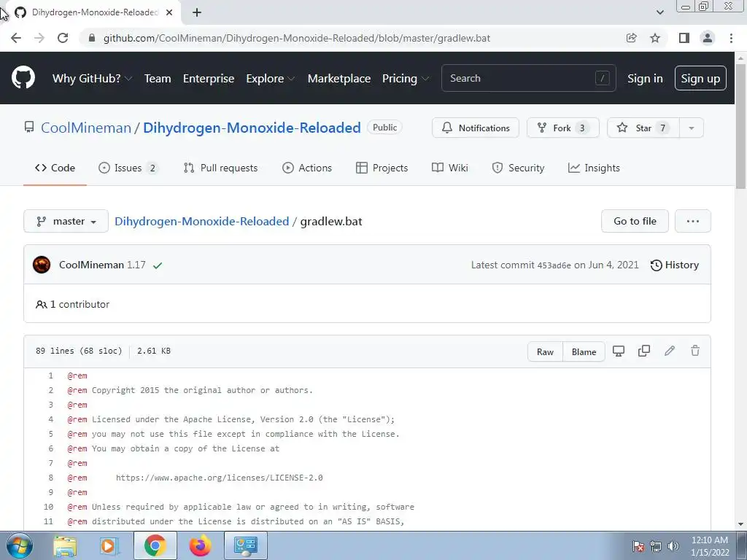Expand the Explore menu
747x560 pixels.
click(271, 78)
